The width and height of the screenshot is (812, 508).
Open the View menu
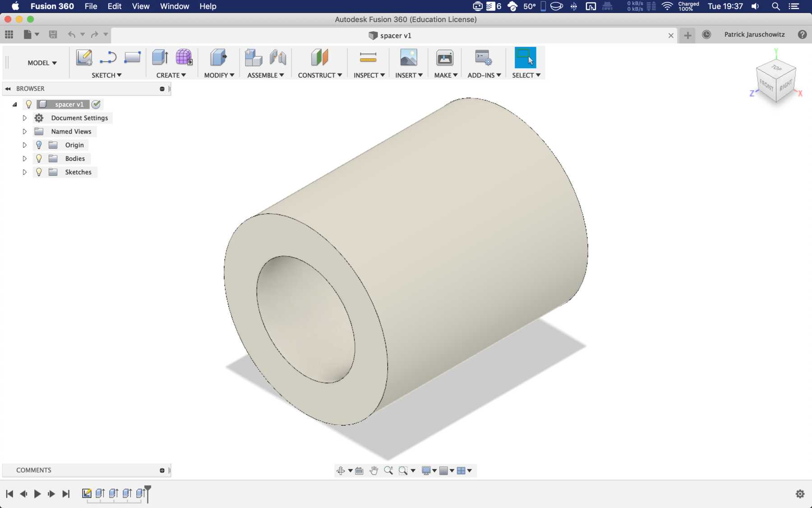pyautogui.click(x=141, y=6)
